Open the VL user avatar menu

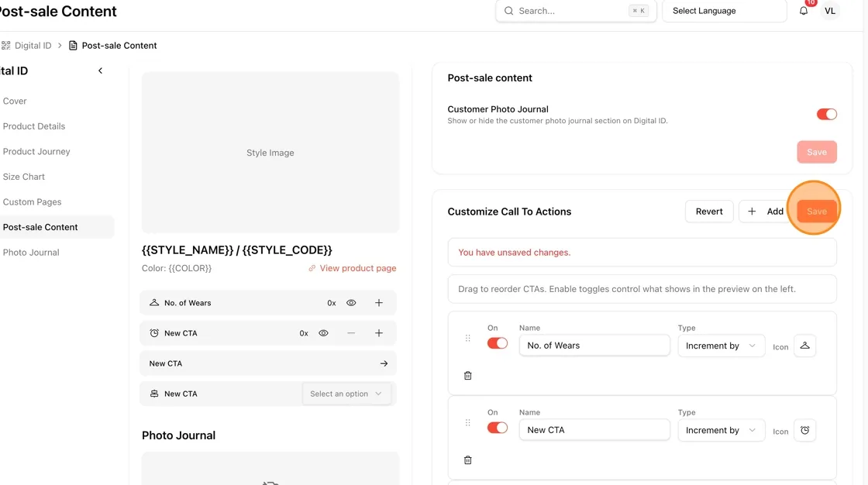(829, 11)
